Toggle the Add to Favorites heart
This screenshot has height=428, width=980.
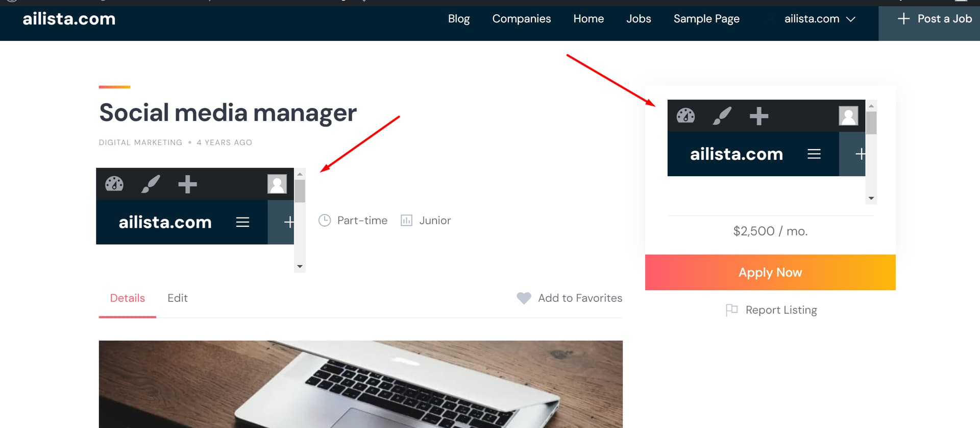[524, 298]
